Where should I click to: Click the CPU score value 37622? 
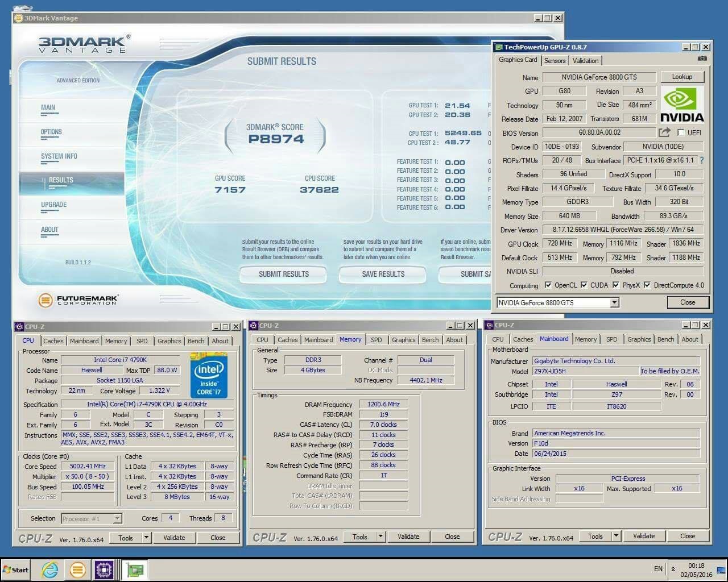[319, 190]
